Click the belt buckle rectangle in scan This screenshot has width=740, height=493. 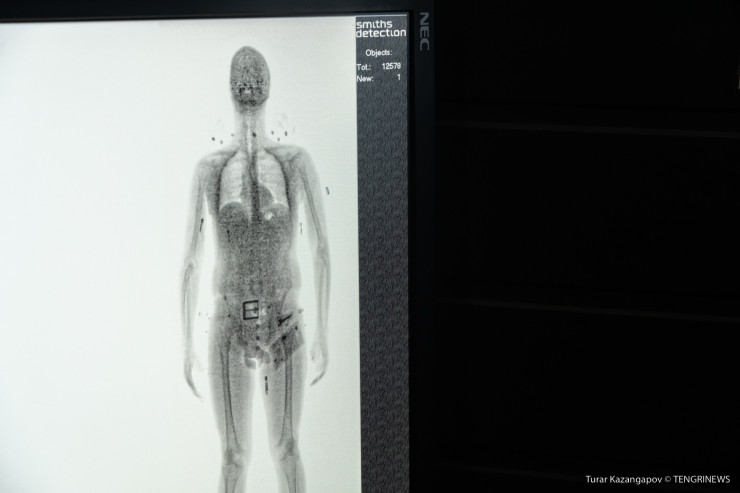click(251, 309)
